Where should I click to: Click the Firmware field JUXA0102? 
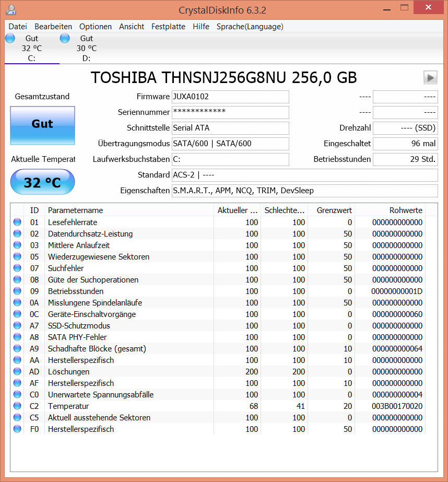230,97
